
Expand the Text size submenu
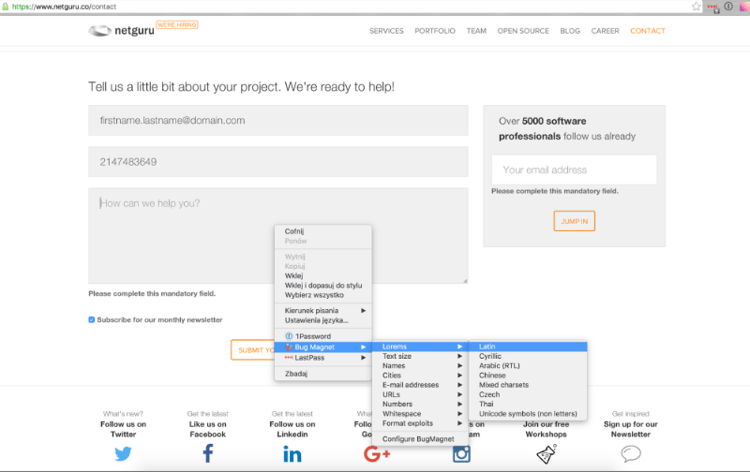(397, 356)
